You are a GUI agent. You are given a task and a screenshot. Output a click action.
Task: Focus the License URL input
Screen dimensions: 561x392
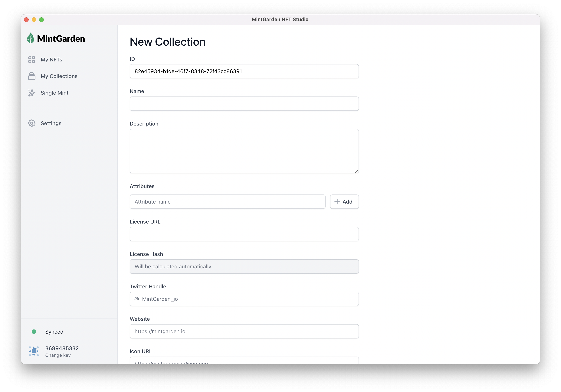click(244, 234)
